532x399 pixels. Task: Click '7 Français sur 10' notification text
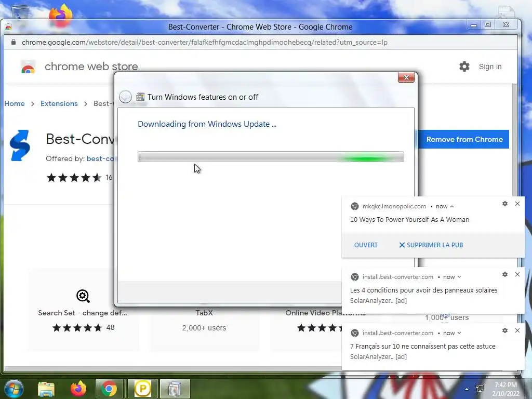(423, 347)
